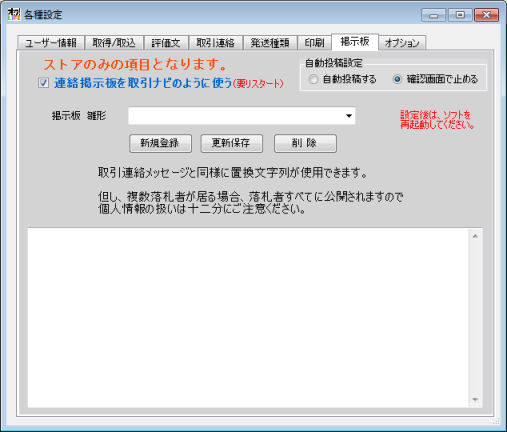Open the 取得/取込 tab
The width and height of the screenshot is (507, 432).
pyautogui.click(x=114, y=43)
